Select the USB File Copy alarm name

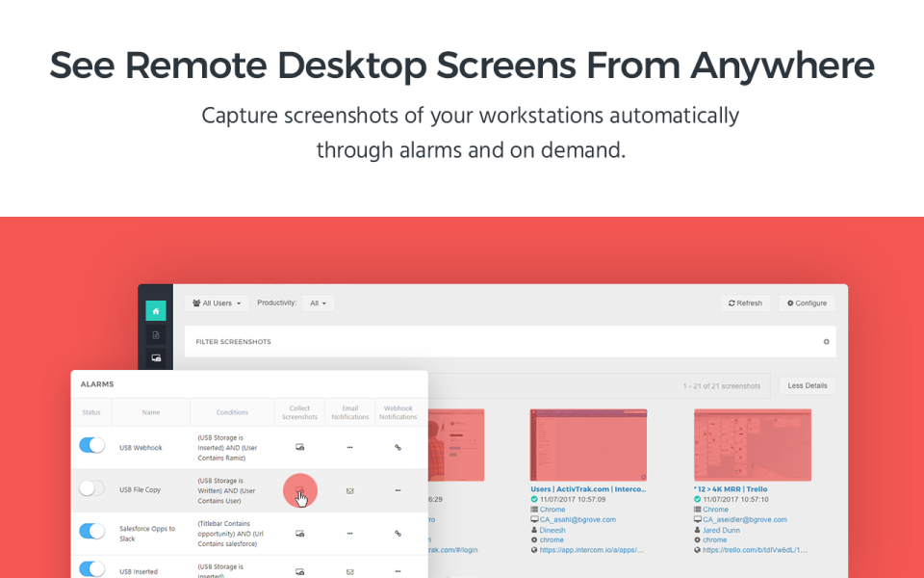click(x=141, y=490)
